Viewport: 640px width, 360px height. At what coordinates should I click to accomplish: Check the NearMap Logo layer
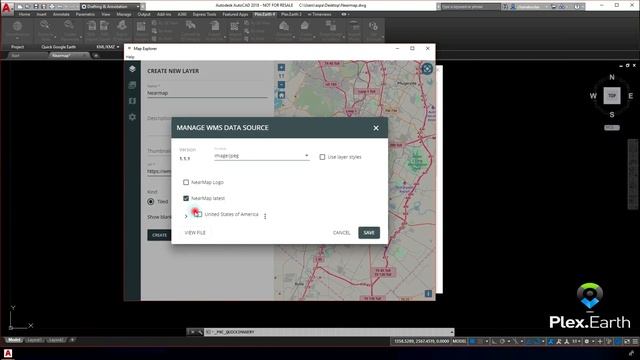pos(186,182)
